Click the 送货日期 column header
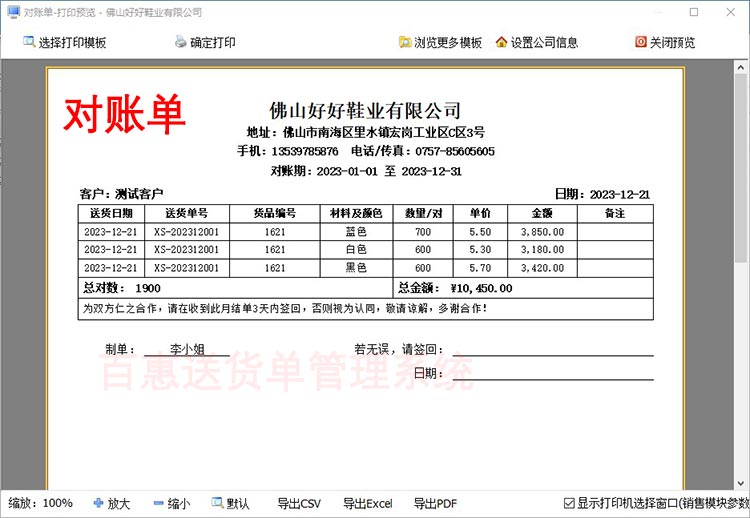The width and height of the screenshot is (750, 518). pyautogui.click(x=111, y=213)
